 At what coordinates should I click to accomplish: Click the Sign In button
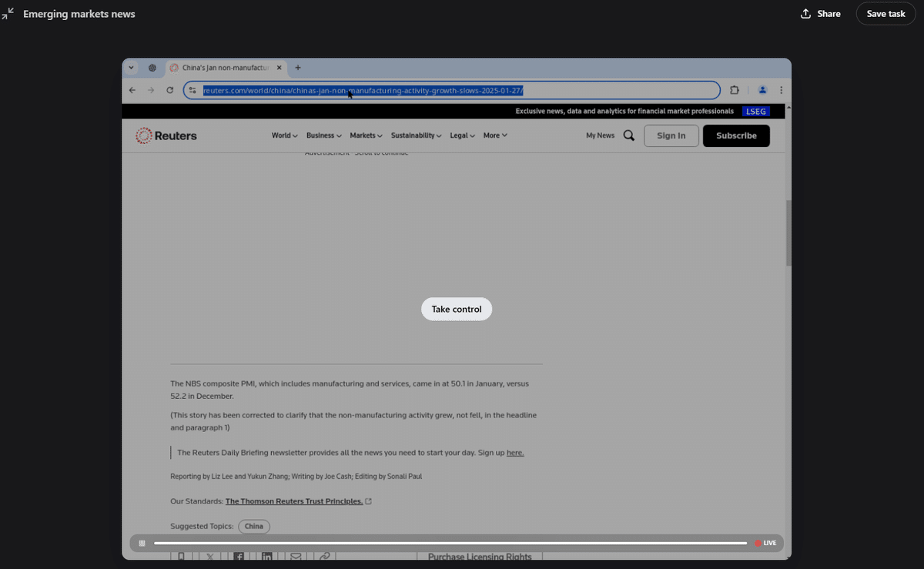pyautogui.click(x=671, y=136)
